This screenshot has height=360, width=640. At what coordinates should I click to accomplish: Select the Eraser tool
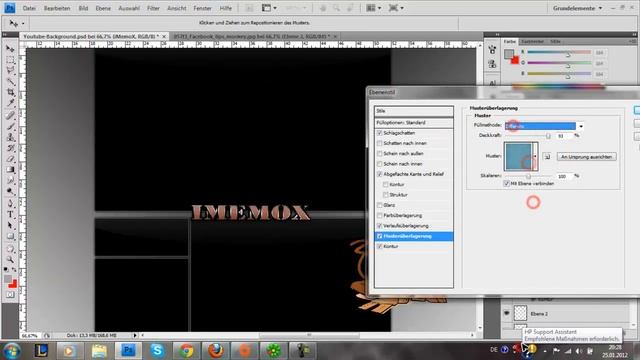(10, 159)
